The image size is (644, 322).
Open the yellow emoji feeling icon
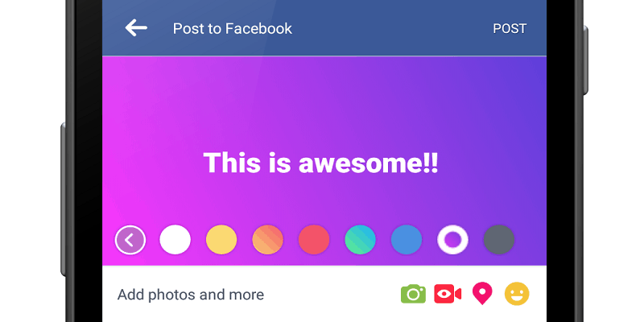tap(517, 294)
